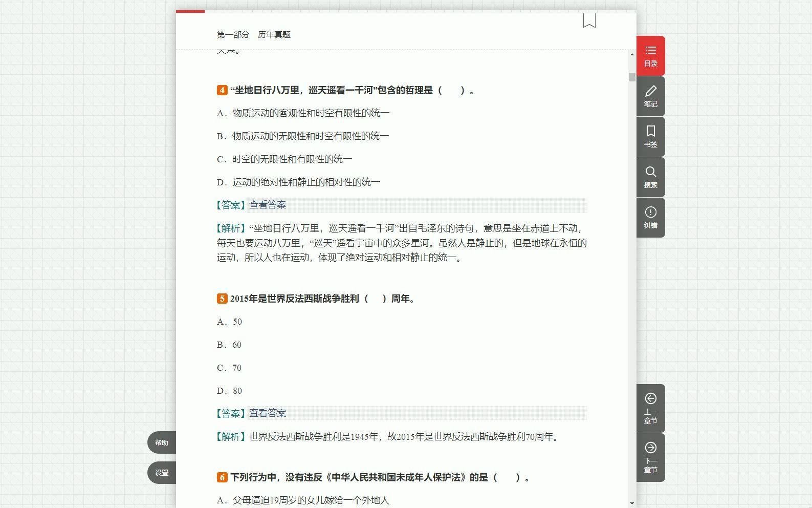The image size is (812, 508).
Task: Open the 书签 bookmarks panel
Action: pyautogui.click(x=650, y=137)
